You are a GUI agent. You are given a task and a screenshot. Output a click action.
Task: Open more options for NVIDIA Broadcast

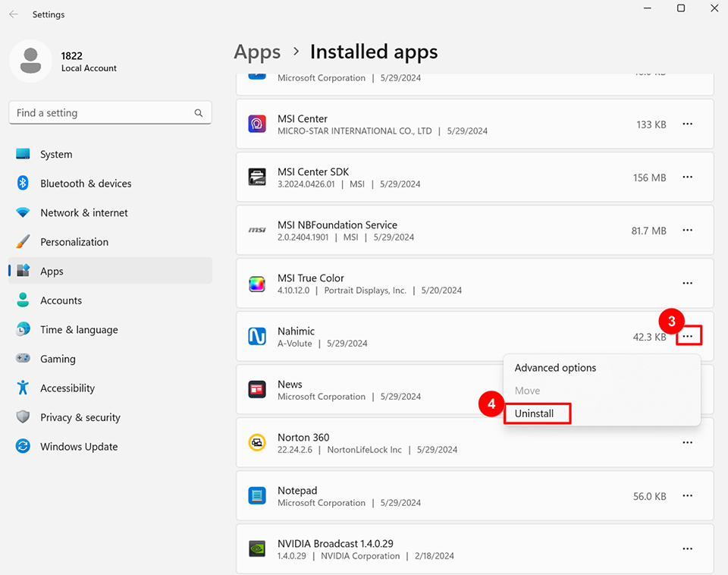[x=688, y=548]
